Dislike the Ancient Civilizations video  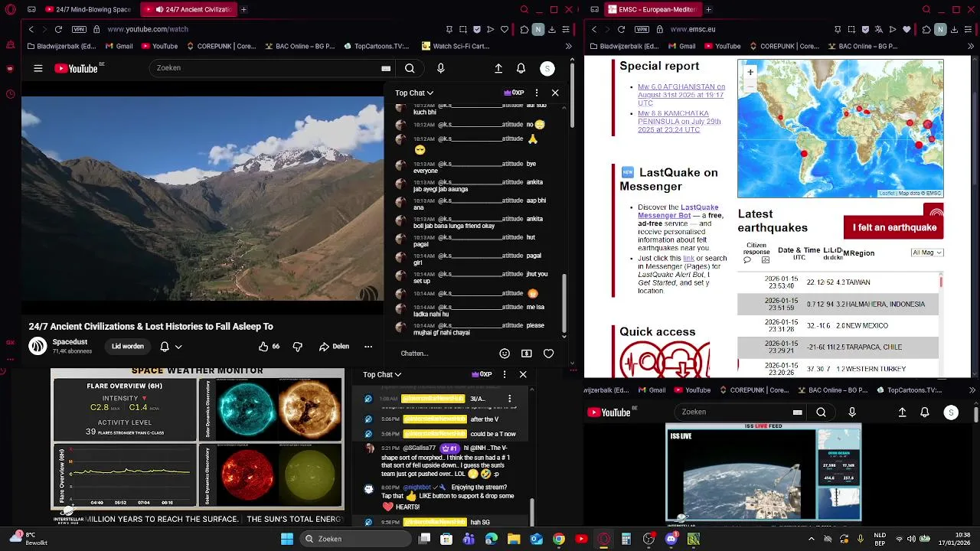pyautogui.click(x=298, y=347)
